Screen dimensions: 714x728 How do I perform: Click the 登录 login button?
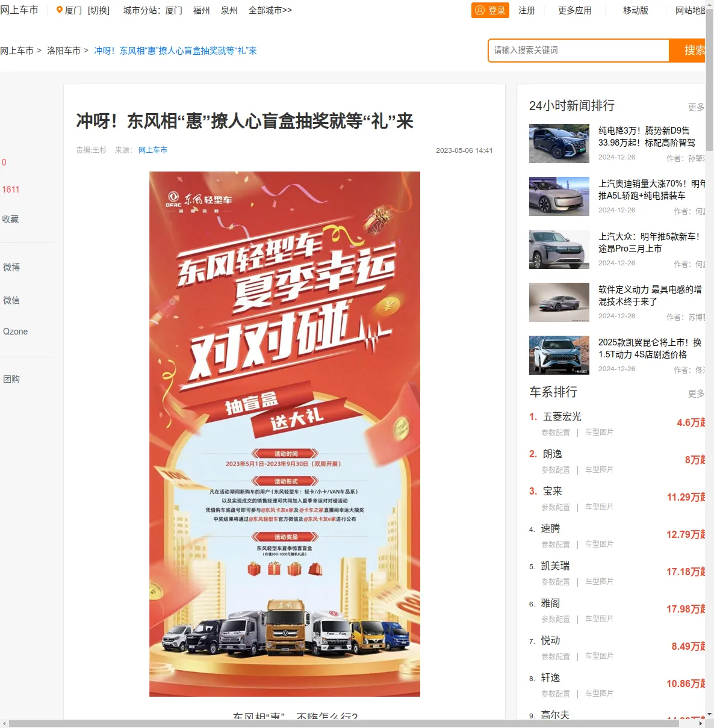coord(490,10)
